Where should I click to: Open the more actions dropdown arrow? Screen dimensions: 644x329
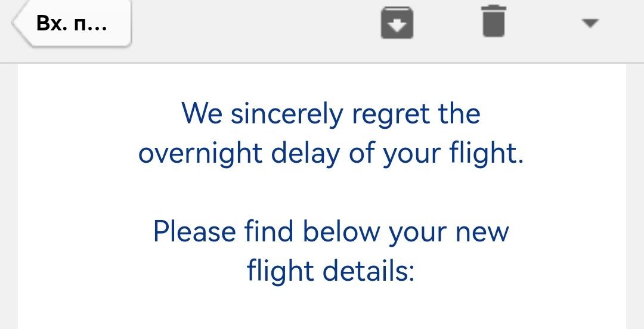[589, 23]
